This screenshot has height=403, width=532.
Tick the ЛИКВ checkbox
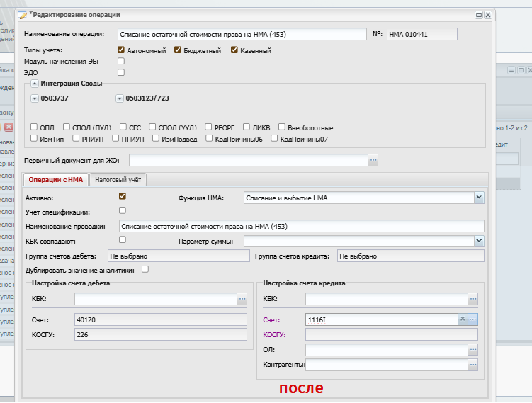tap(247, 127)
